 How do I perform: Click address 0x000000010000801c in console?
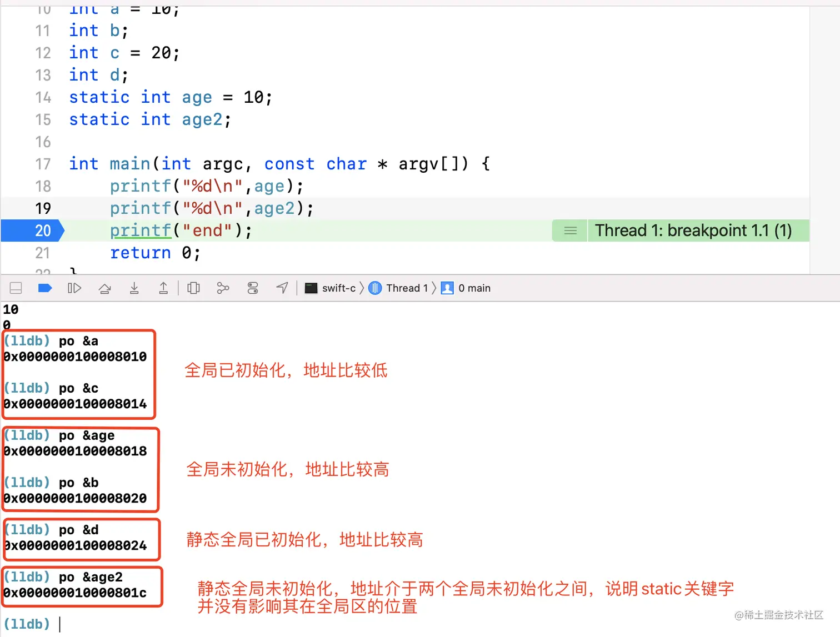[x=75, y=593]
